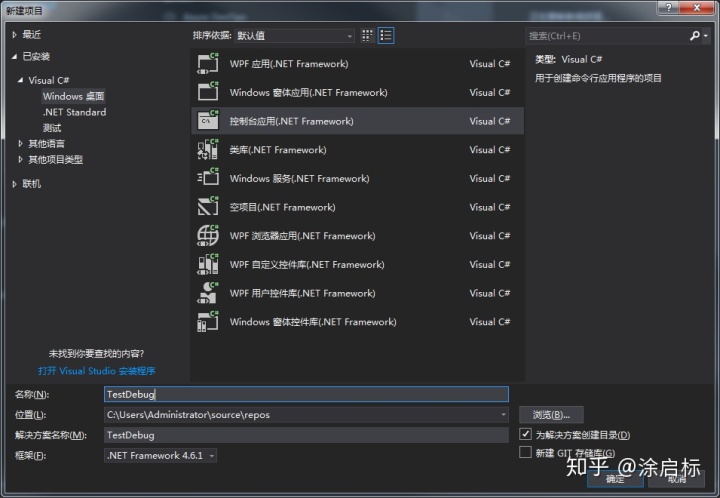Click the WPF 应用 template icon
Screen dimensions: 720x498
[x=208, y=63]
